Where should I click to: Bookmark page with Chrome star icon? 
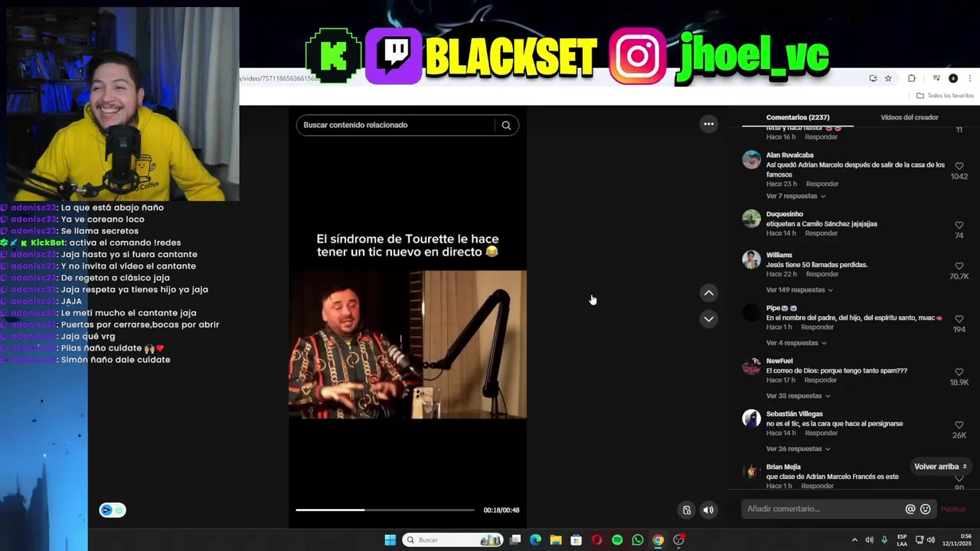point(888,78)
